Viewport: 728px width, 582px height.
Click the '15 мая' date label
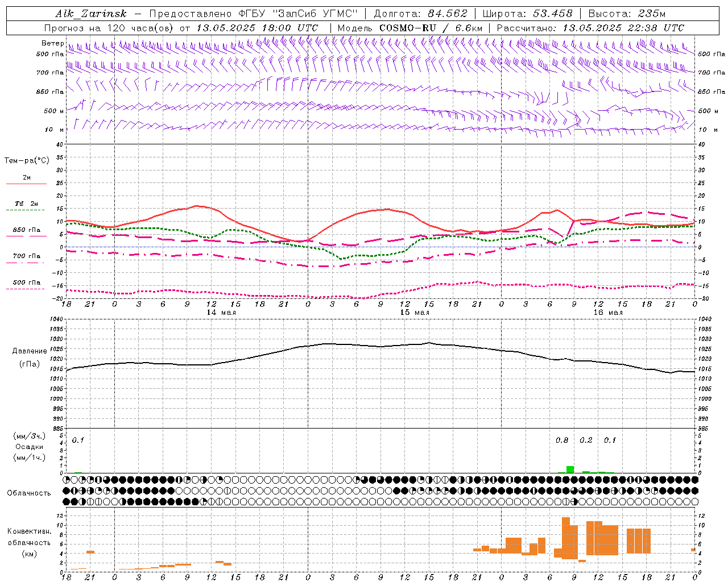(x=415, y=313)
